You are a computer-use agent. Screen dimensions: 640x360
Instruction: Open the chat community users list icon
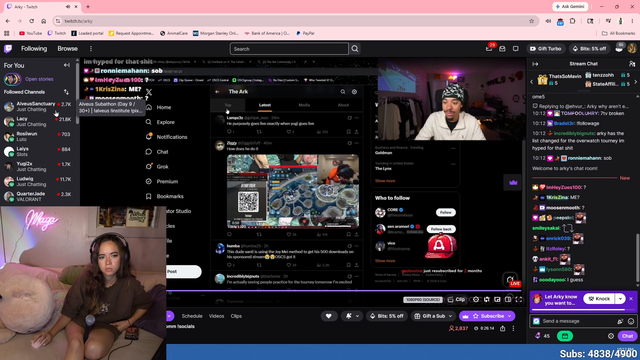click(632, 64)
